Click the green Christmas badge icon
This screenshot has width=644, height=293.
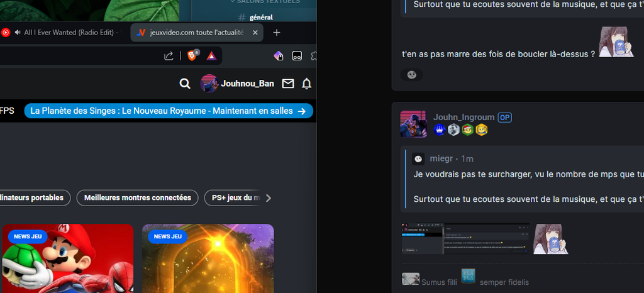(467, 130)
